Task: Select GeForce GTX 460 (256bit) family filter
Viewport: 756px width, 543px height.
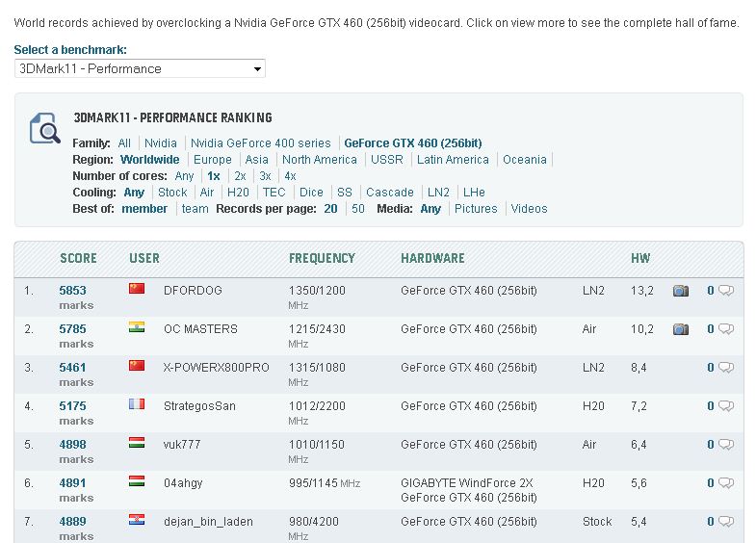Action: (x=413, y=143)
